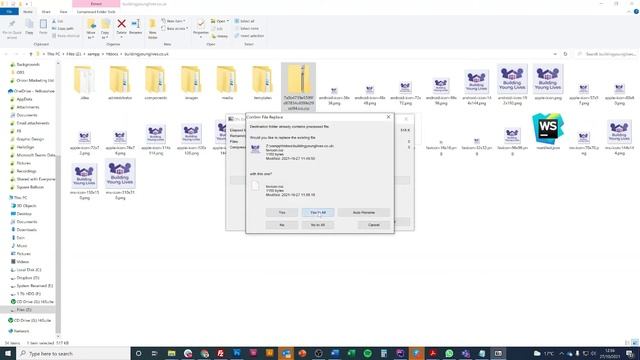Cancel the file replace dialog
The image size is (640, 360).
pos(373,225)
